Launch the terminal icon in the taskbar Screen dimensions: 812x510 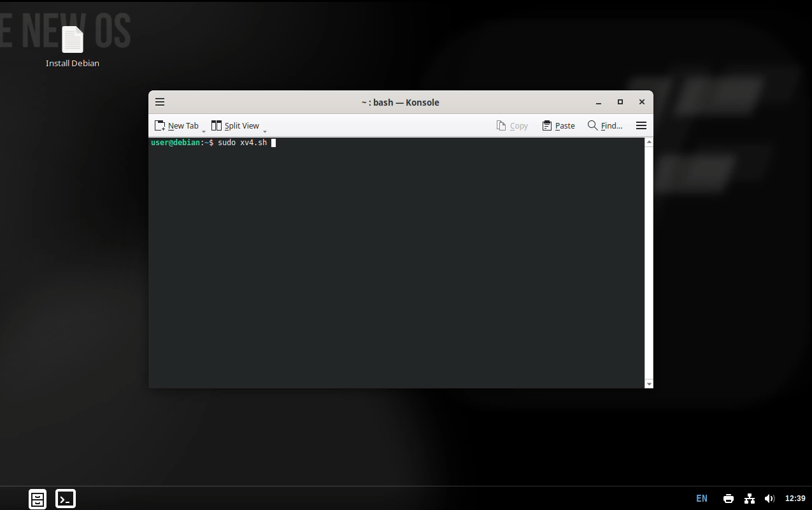(x=65, y=499)
